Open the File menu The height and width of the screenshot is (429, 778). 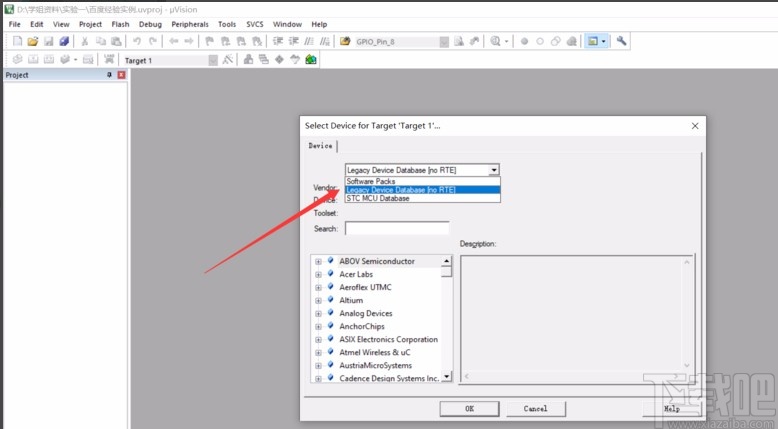point(14,24)
